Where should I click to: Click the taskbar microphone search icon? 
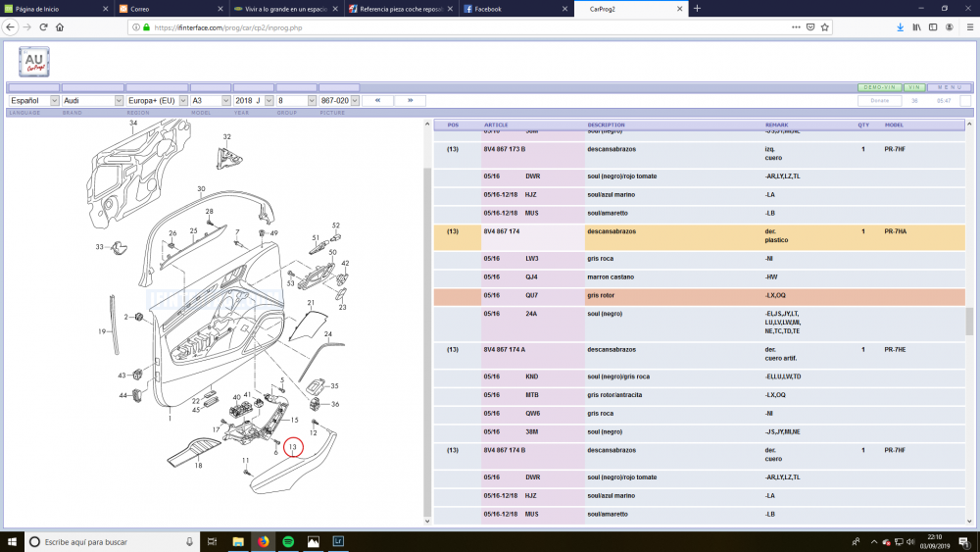click(x=189, y=542)
